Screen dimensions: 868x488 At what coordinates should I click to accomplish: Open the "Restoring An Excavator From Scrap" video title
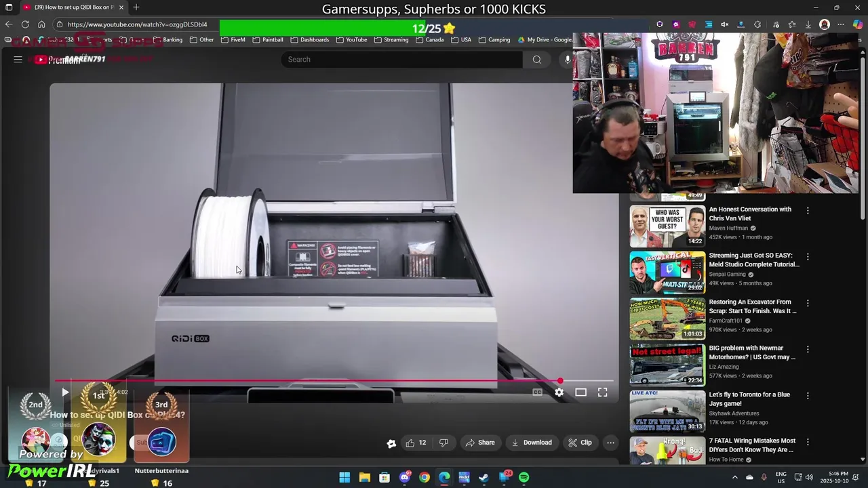pyautogui.click(x=753, y=306)
